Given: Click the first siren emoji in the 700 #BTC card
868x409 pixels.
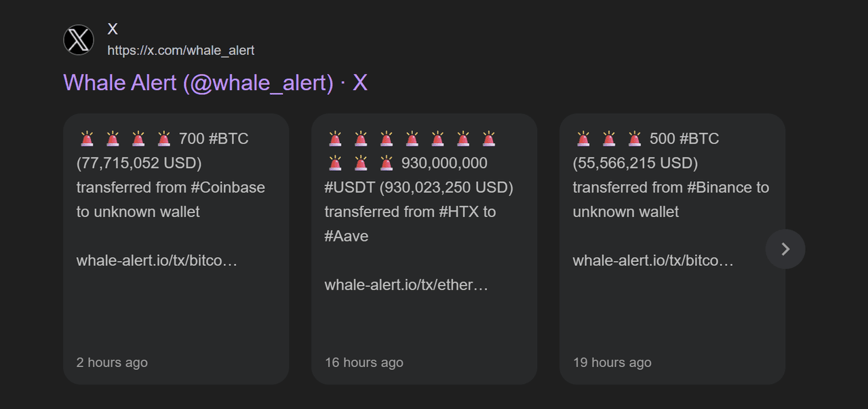Looking at the screenshot, I should (x=87, y=139).
